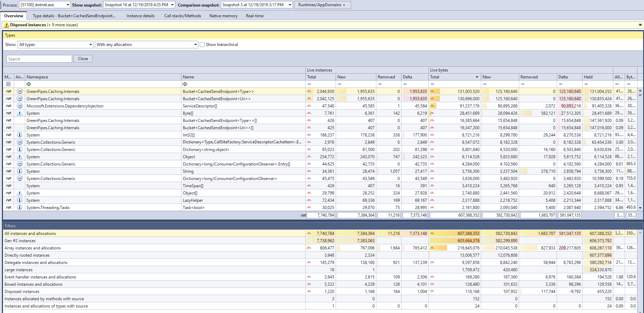Image resolution: width=644 pixels, height=313 pixels.
Task: Click the equals filter icon under Live instances Total
Action: point(309,84)
